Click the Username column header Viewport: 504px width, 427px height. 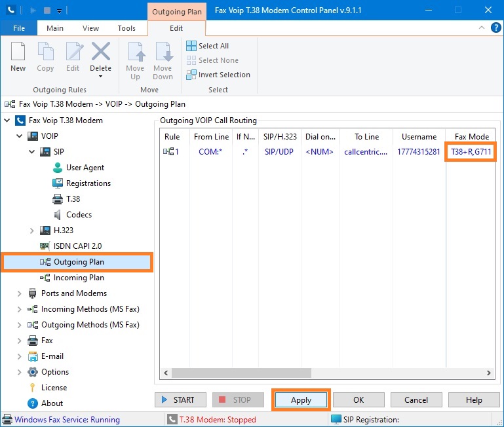pos(419,137)
